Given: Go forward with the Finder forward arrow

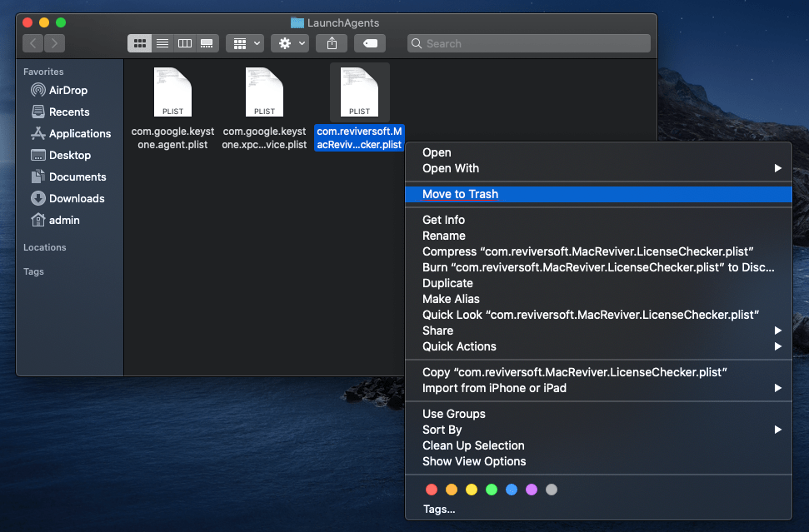Looking at the screenshot, I should click(x=55, y=43).
